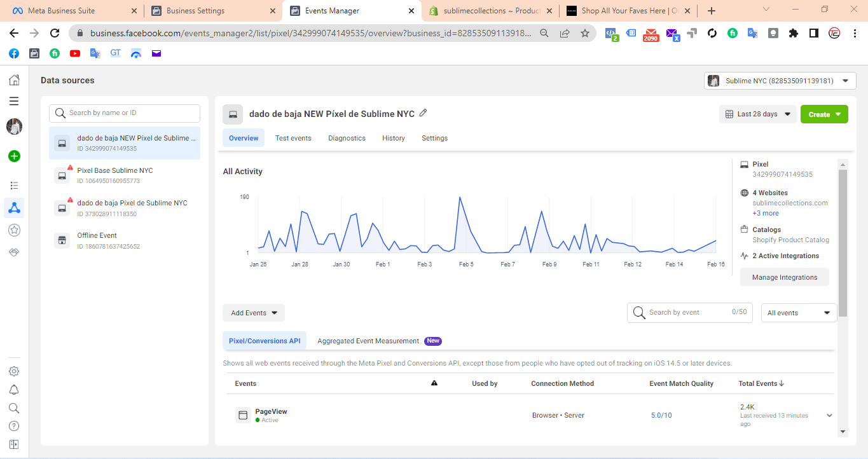Click the +3 more websites link
Image resolution: width=868 pixels, height=459 pixels.
pos(766,213)
